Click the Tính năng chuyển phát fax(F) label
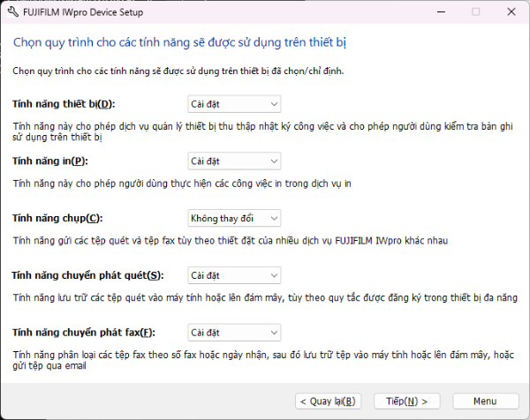Screen dimensions: 530x420 tap(84, 333)
